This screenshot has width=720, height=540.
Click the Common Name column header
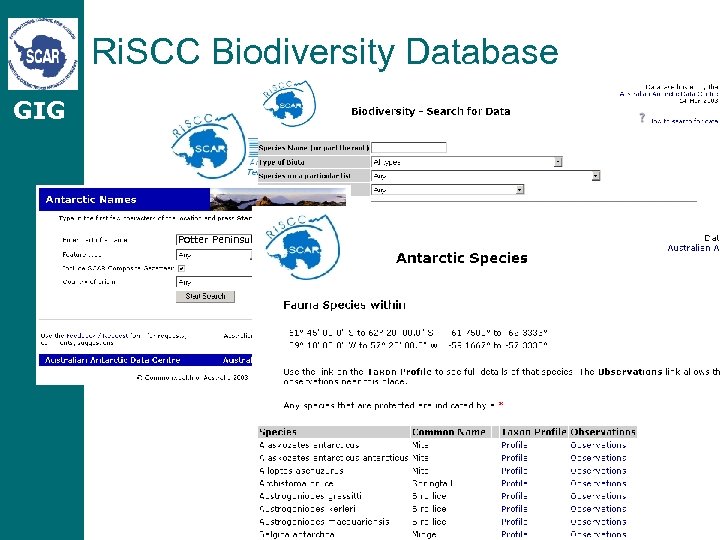pos(449,432)
